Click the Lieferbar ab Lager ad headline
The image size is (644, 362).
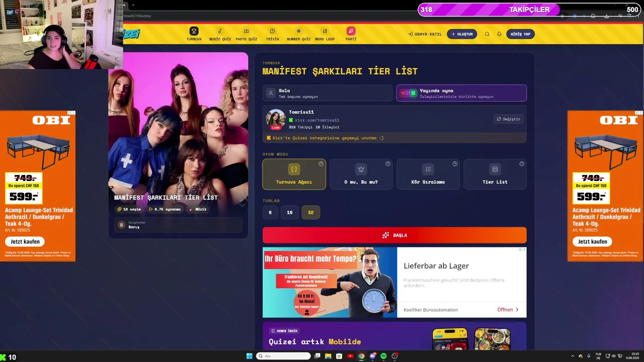[x=436, y=266]
